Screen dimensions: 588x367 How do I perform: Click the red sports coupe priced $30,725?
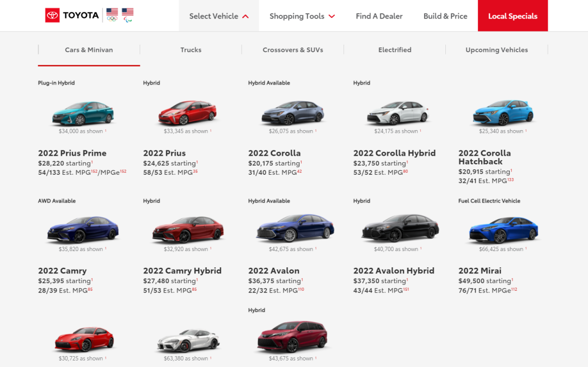coord(84,339)
